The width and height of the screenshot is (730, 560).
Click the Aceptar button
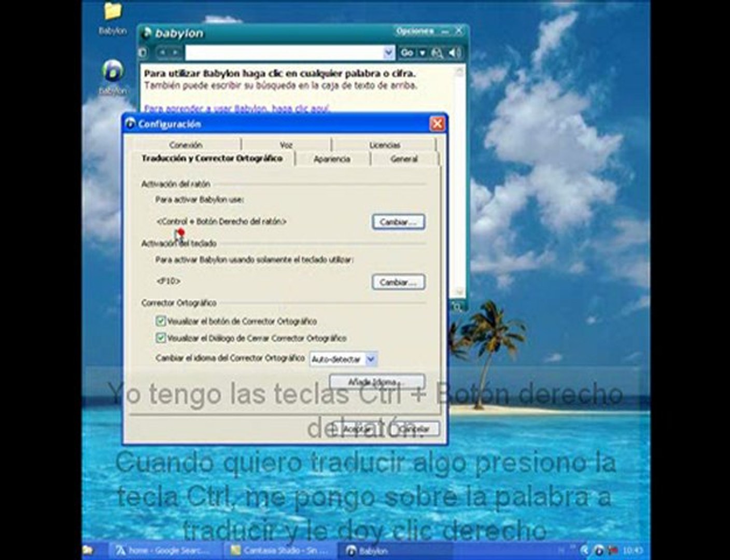[358, 429]
